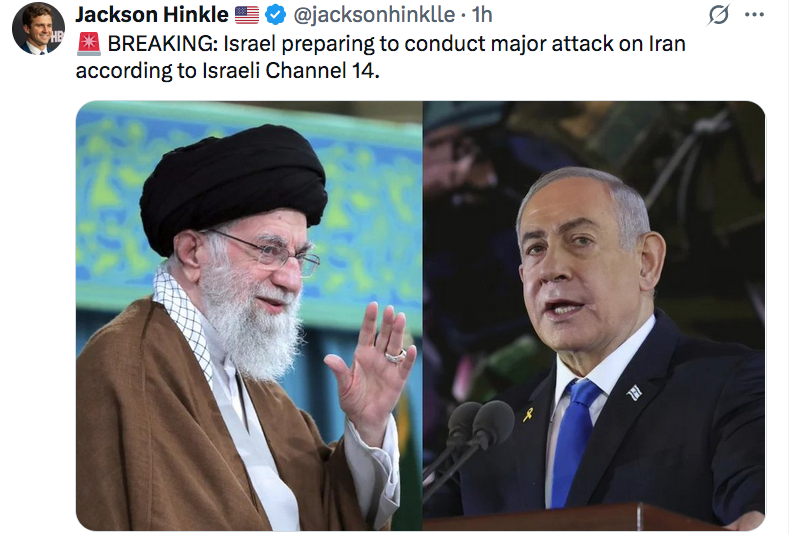This screenshot has height=534, width=791.
Task: Open the @jacksonhinklle handle link
Action: click(374, 15)
